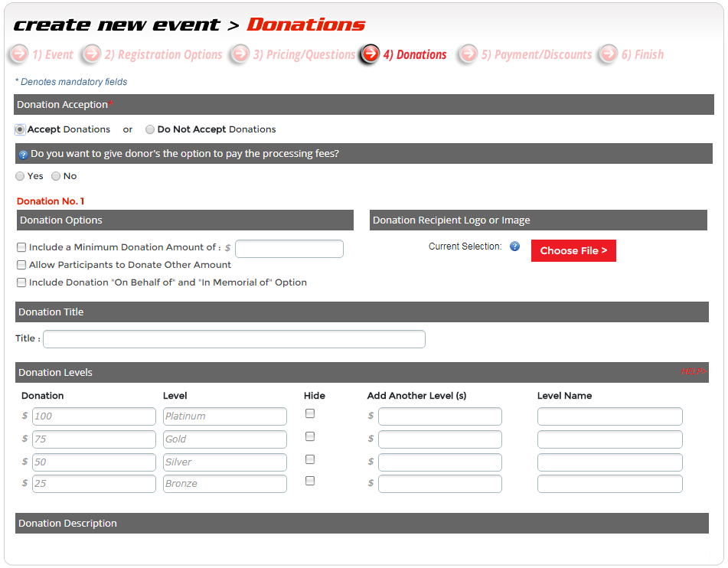Tick the Hide checkbox for Platinum level

[310, 413]
